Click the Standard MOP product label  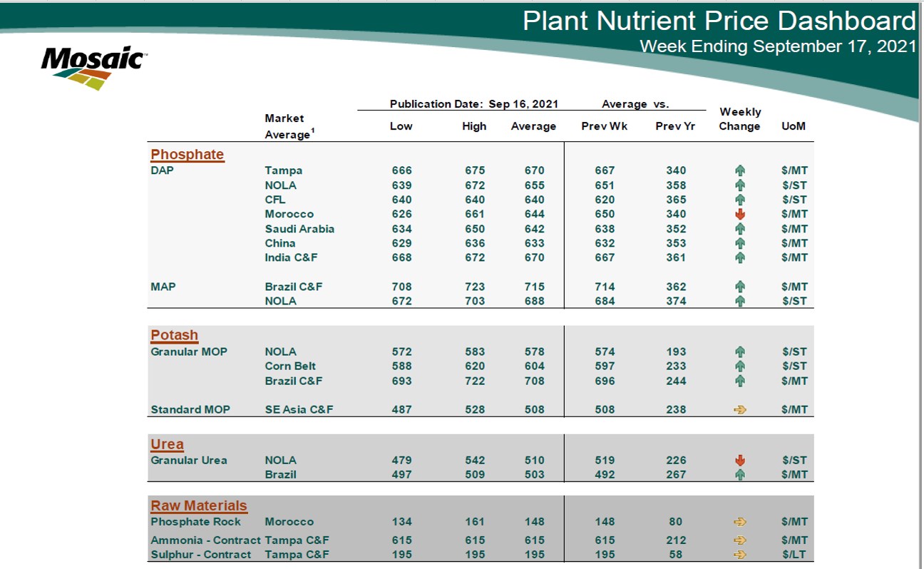pos(190,410)
